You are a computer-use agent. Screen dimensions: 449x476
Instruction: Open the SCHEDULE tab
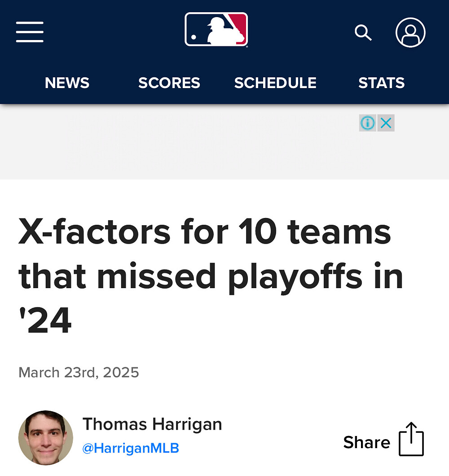tap(275, 83)
